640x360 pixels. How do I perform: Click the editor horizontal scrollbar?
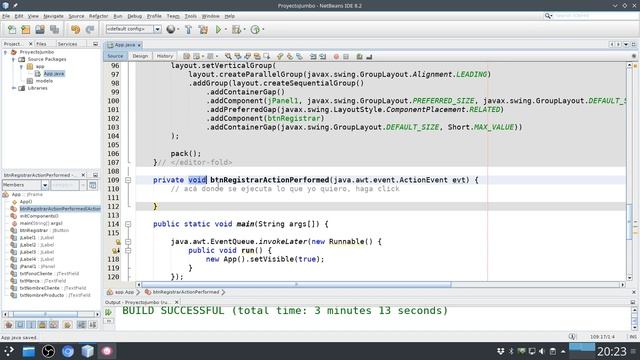(x=380, y=284)
